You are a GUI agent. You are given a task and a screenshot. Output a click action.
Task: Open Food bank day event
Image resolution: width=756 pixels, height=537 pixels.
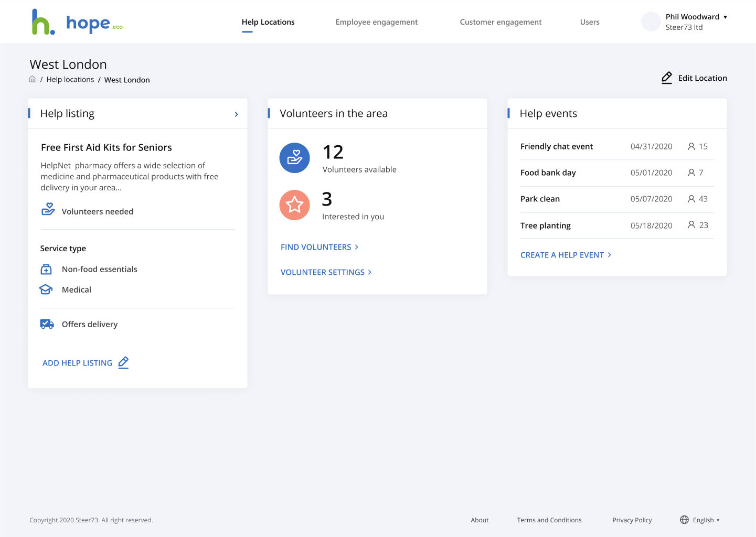tap(617, 173)
